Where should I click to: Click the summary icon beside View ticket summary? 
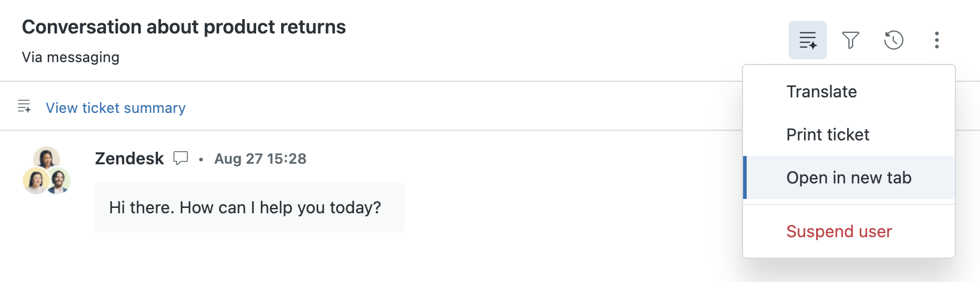(x=25, y=107)
